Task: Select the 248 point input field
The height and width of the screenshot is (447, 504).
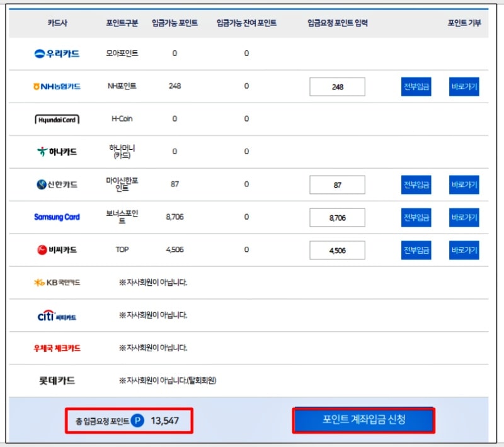Action: pos(337,86)
